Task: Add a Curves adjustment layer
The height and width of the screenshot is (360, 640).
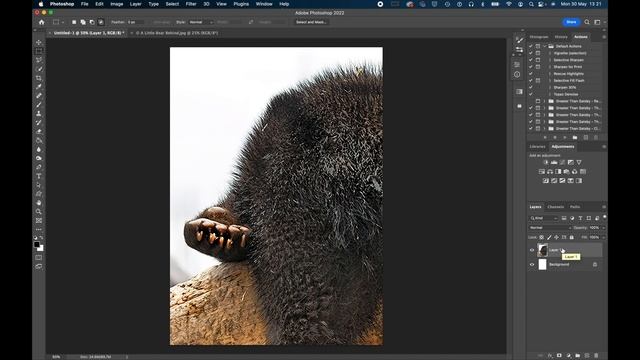Action: (562, 162)
